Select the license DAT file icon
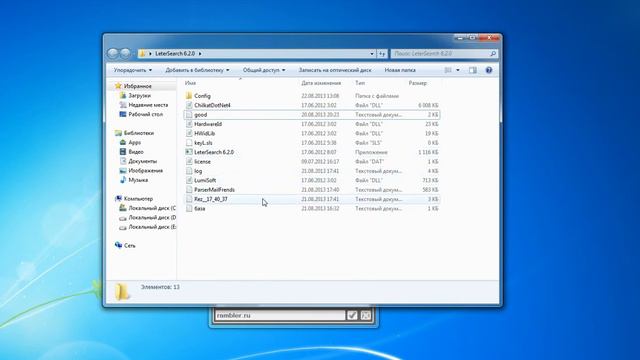Image resolution: width=640 pixels, height=360 pixels. click(x=189, y=162)
